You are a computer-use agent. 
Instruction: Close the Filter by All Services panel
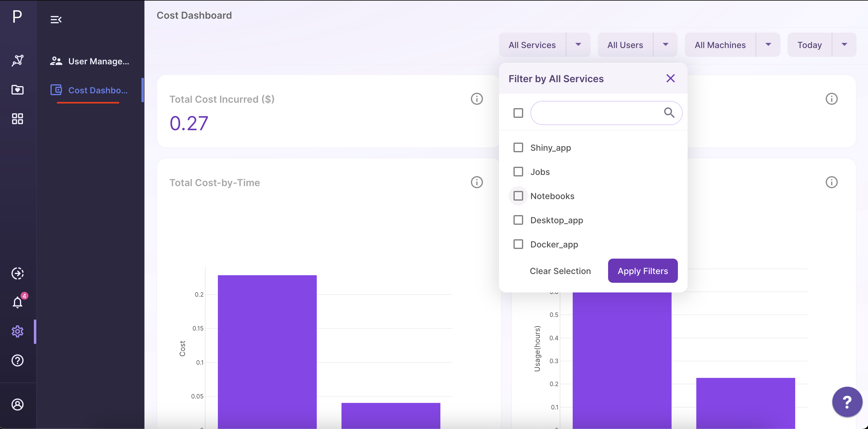pos(671,78)
